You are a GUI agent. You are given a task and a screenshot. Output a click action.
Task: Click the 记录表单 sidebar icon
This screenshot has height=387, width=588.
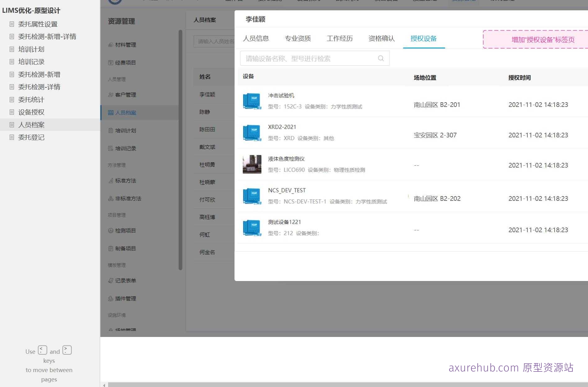111,281
